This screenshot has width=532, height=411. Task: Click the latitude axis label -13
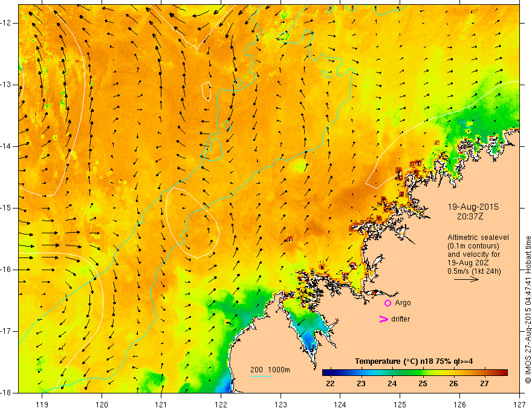6,85
